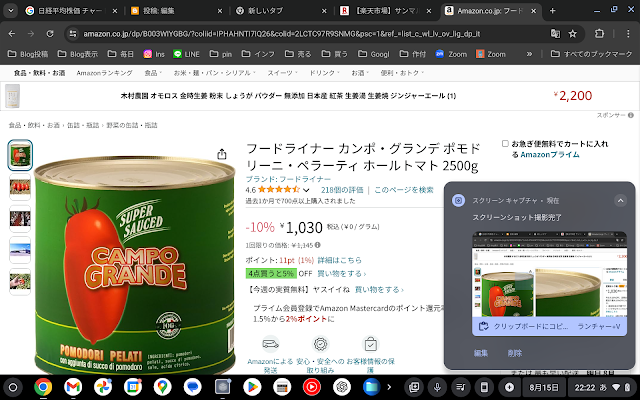The height and width of the screenshot is (400, 640).
Task: Open the Files app on the shelf
Action: click(x=371, y=387)
